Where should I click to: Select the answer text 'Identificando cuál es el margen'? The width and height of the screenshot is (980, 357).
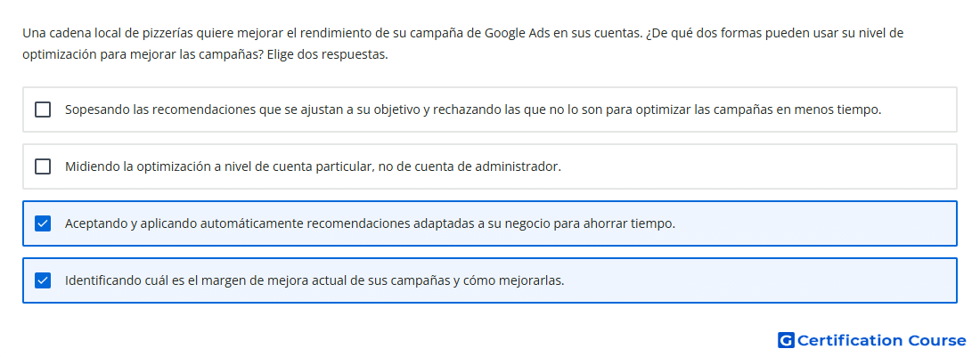click(314, 280)
